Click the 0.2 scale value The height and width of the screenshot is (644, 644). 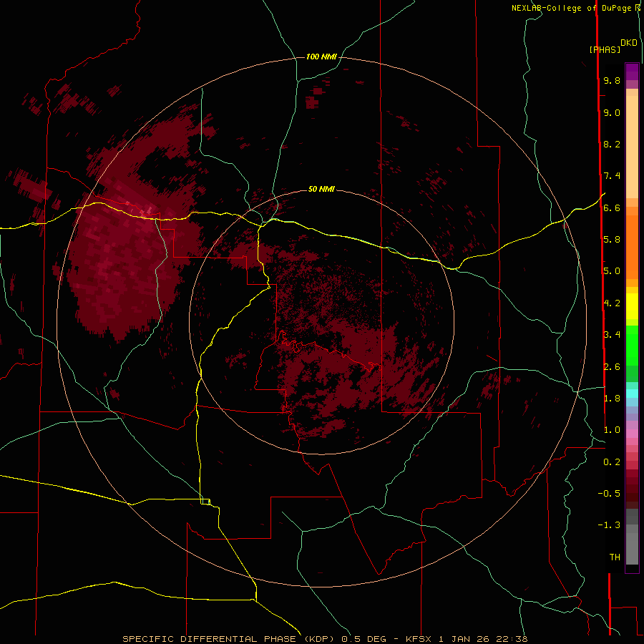pyautogui.click(x=612, y=462)
